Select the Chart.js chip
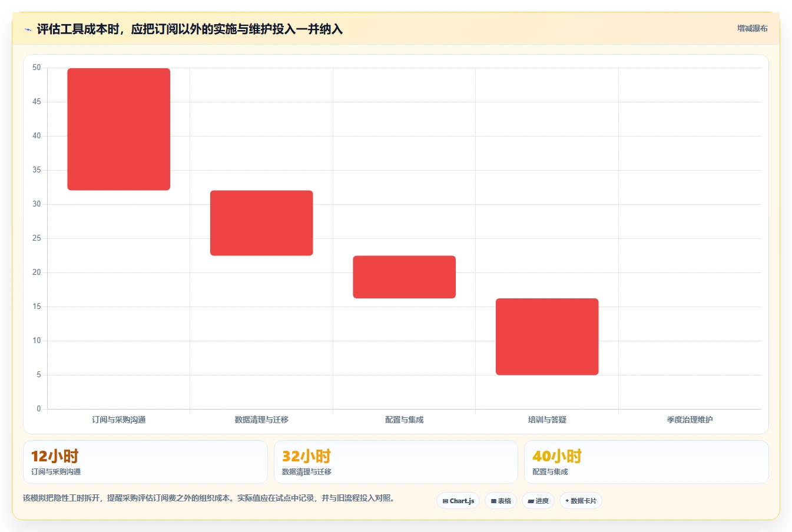 (458, 501)
